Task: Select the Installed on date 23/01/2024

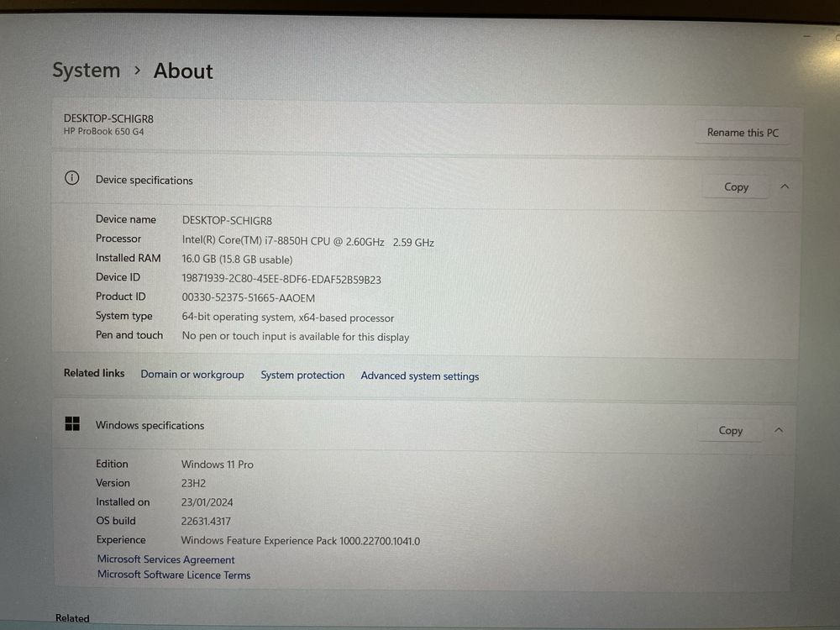Action: click(207, 502)
